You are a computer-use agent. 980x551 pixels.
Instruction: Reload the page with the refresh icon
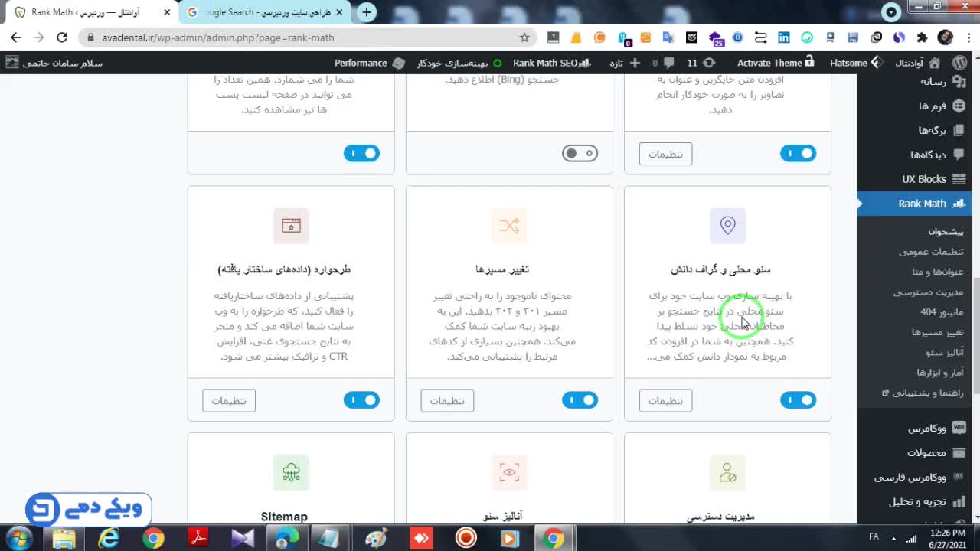click(62, 37)
